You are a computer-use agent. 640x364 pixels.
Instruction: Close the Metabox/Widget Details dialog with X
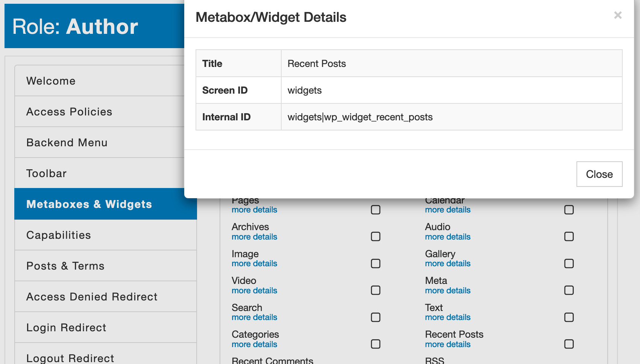coord(618,15)
